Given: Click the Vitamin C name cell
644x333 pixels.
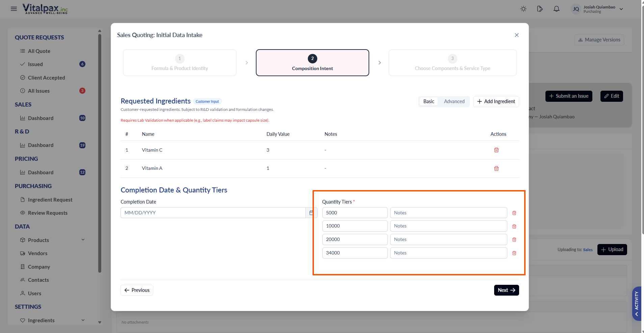Looking at the screenshot, I should click(x=152, y=150).
